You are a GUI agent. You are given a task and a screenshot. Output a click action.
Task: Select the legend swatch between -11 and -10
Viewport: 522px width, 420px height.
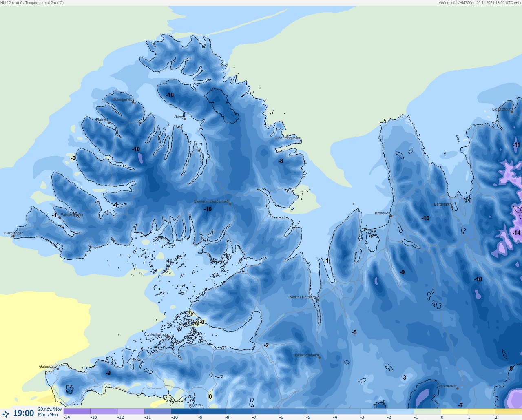tap(158, 411)
